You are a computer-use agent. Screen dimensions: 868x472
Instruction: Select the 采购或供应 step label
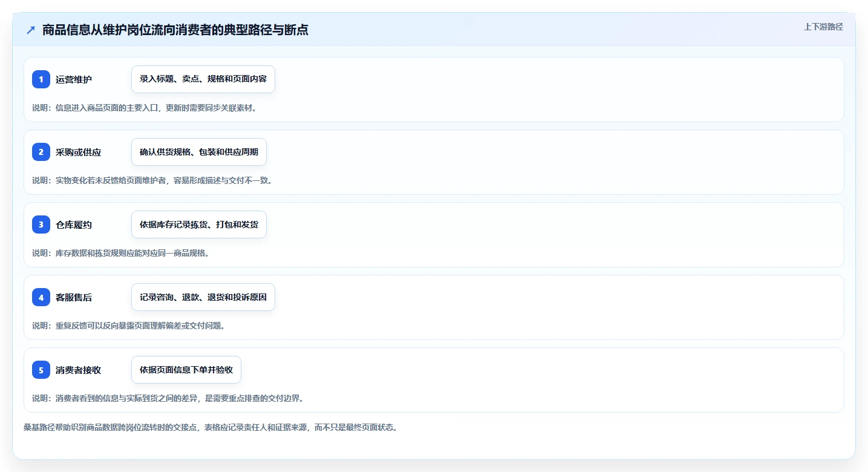(x=79, y=152)
